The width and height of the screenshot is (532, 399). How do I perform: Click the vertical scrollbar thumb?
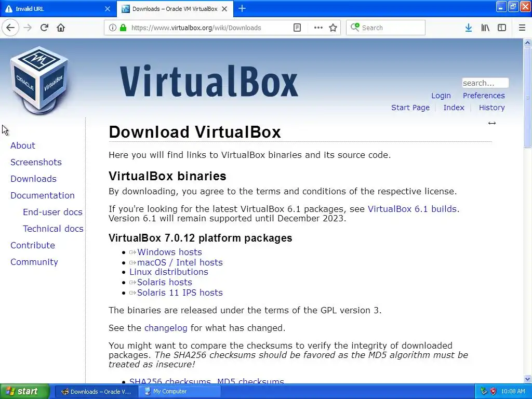[x=527, y=97]
